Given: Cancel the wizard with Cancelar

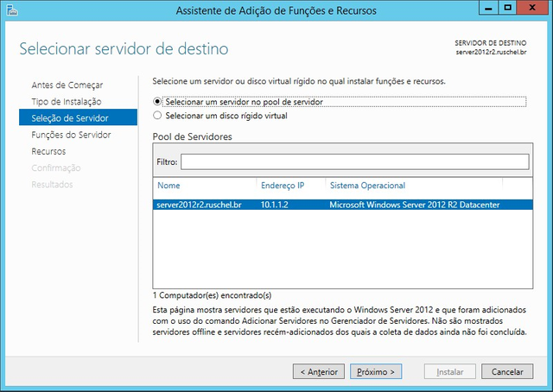Looking at the screenshot, I should [507, 371].
